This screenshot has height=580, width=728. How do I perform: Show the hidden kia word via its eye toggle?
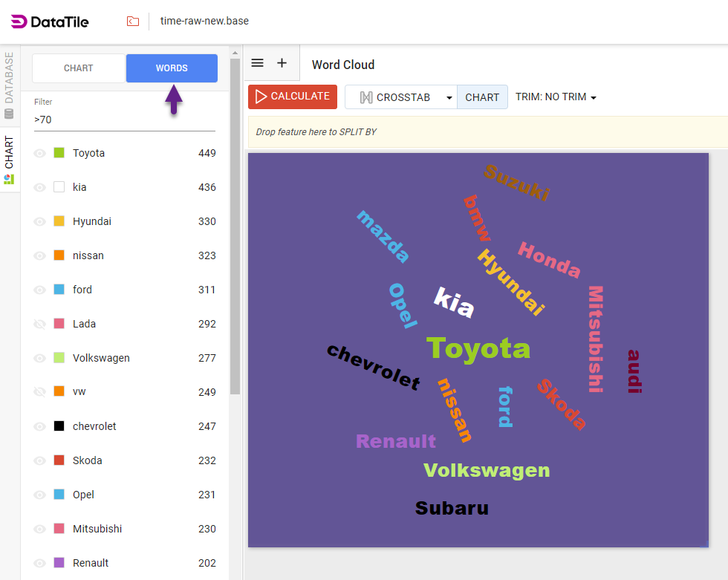click(39, 187)
